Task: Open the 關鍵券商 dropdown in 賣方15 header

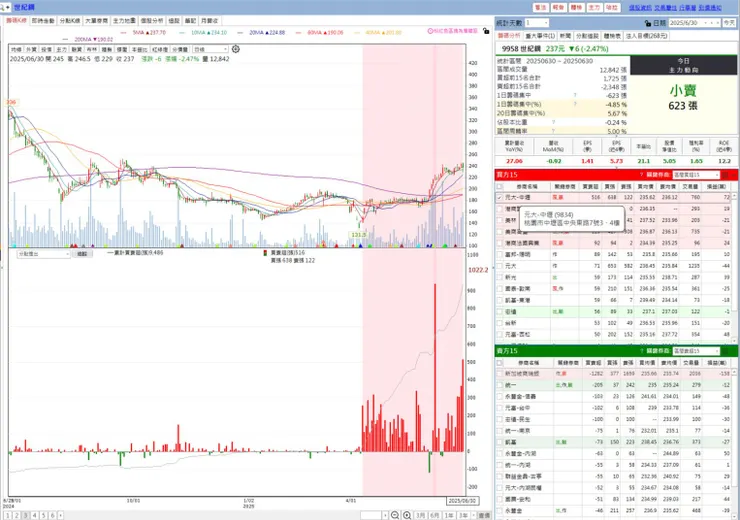Action: click(x=696, y=351)
